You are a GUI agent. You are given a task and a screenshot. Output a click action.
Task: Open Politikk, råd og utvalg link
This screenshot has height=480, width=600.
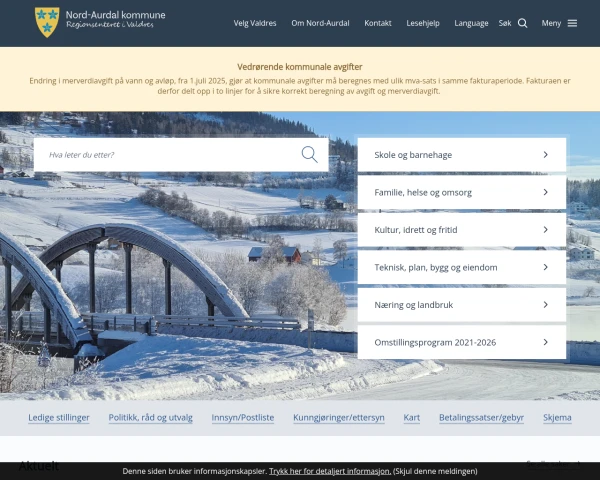click(x=150, y=418)
